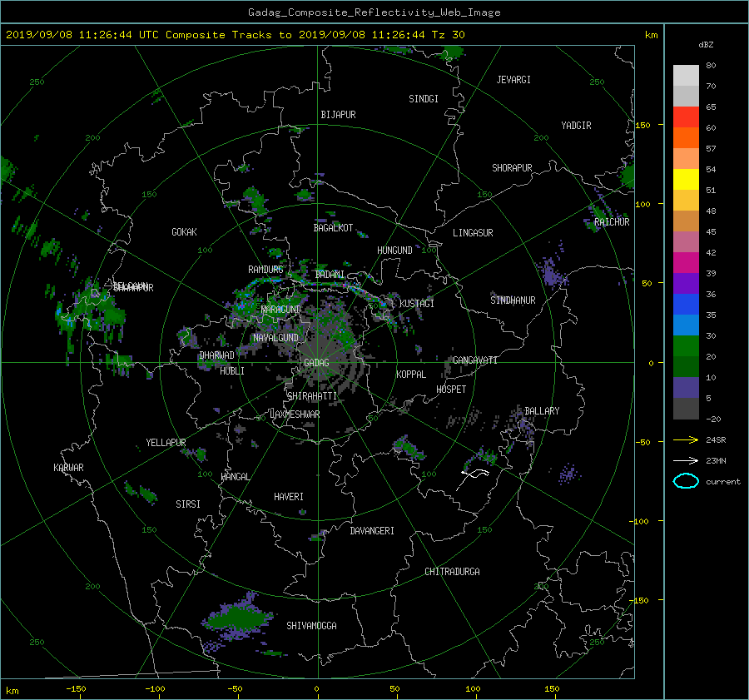Click the 'YADGIR' map label
This screenshot has width=749, height=700.
[x=576, y=126]
